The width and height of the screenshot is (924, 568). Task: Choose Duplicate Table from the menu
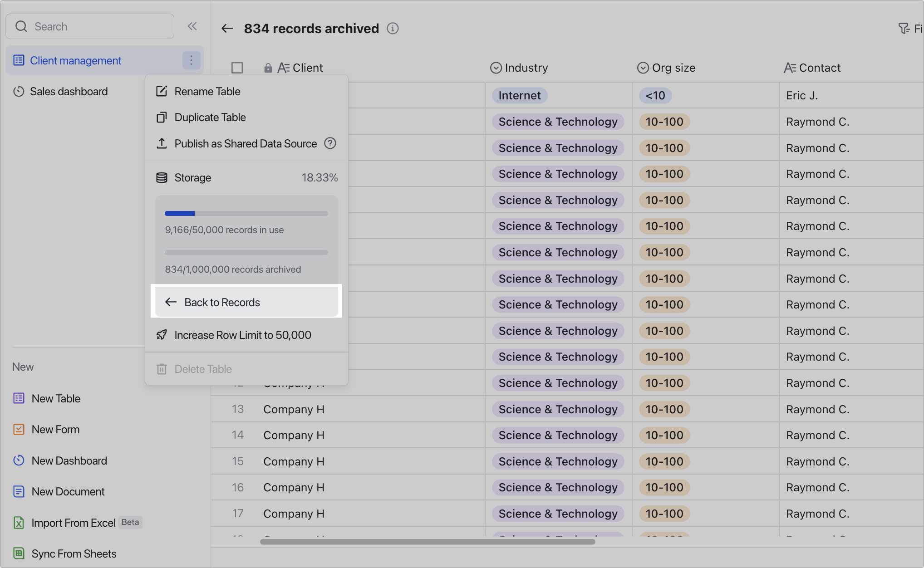(x=210, y=117)
